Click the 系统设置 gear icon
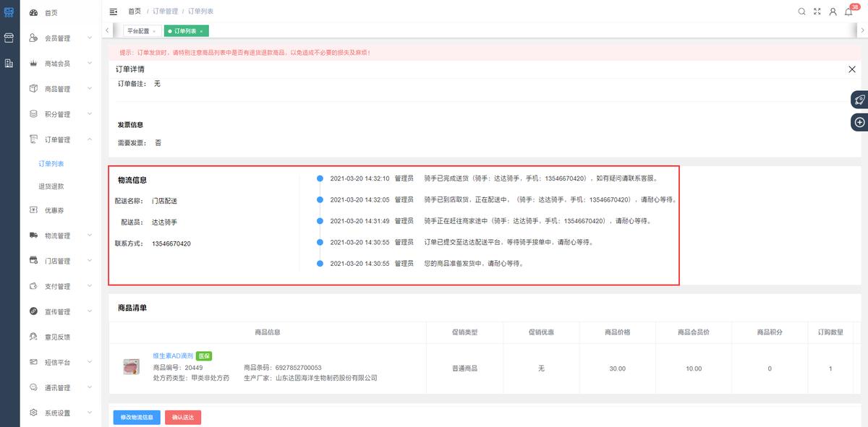868x427 pixels. click(x=33, y=413)
